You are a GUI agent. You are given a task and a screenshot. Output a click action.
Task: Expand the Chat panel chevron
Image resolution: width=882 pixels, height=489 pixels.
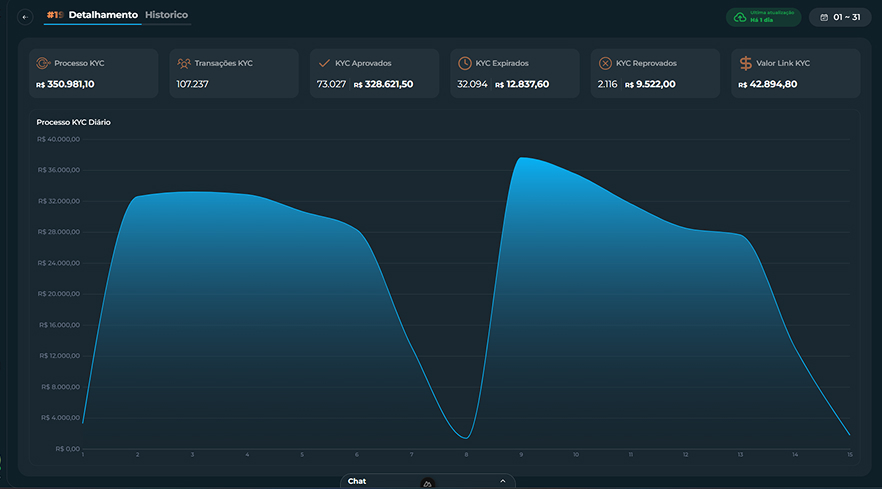coord(503,481)
